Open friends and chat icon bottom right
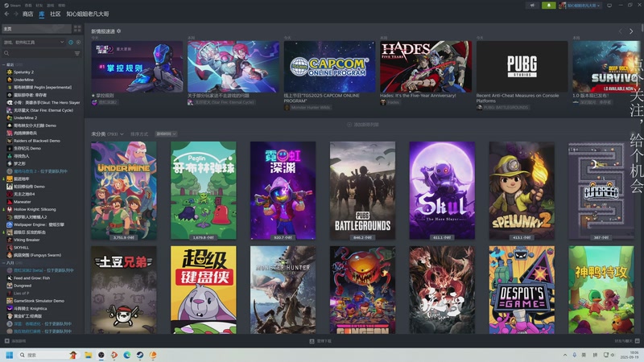The height and width of the screenshot is (362, 644). 637,341
